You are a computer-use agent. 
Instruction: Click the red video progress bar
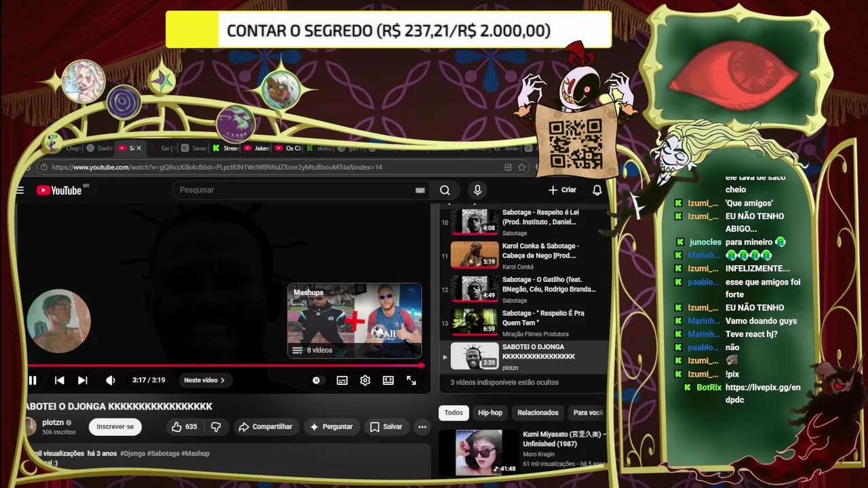pos(225,365)
